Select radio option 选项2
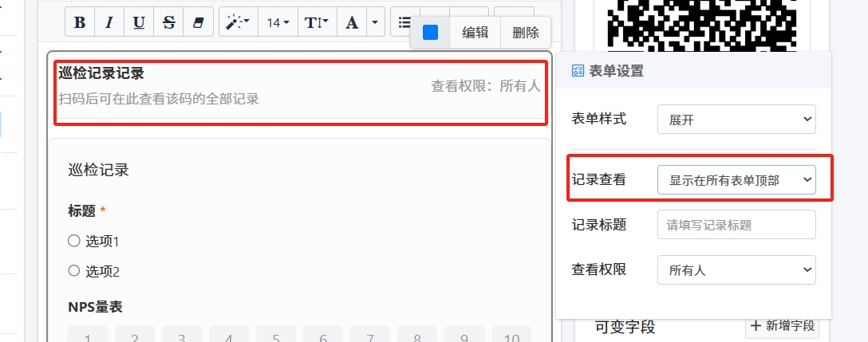Viewport: 868px width, 342px height. tap(74, 271)
